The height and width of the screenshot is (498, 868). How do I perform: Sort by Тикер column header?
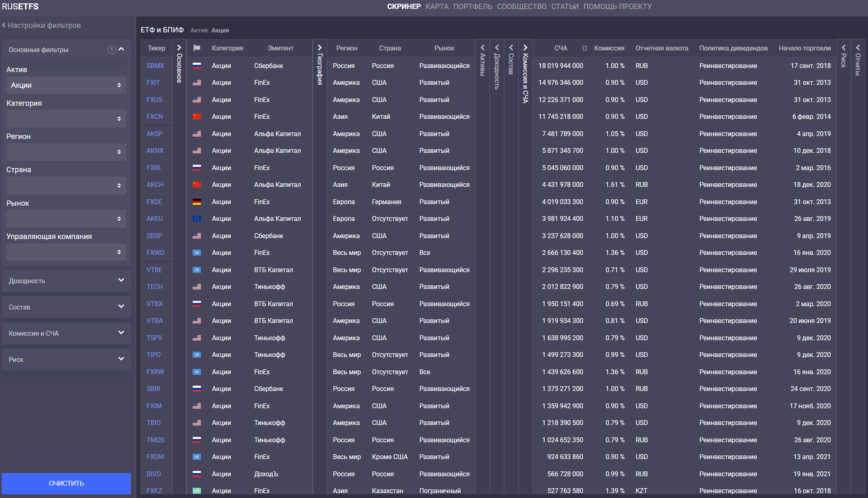tap(156, 48)
